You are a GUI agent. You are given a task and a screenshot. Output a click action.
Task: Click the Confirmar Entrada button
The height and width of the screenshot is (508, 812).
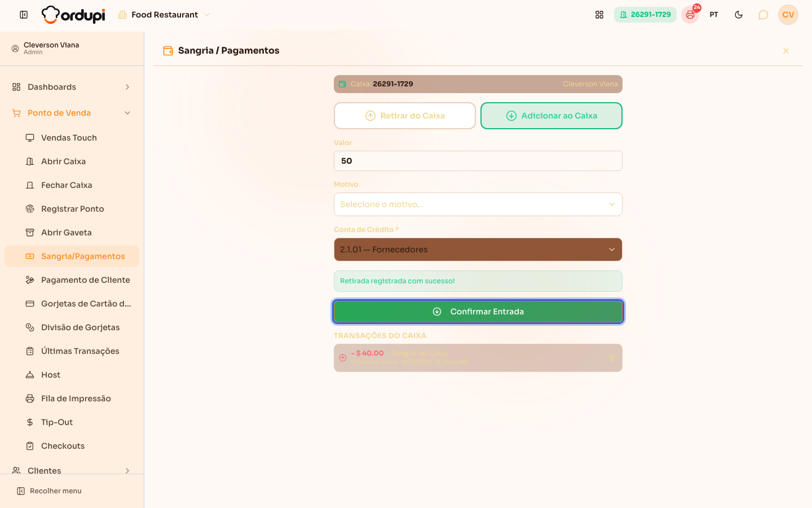[478, 312]
